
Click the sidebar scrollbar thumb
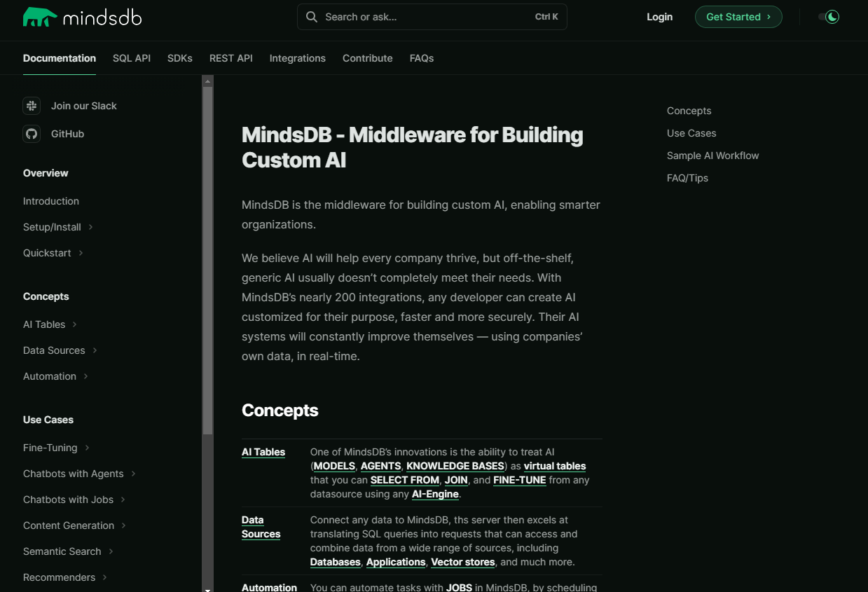pyautogui.click(x=207, y=261)
